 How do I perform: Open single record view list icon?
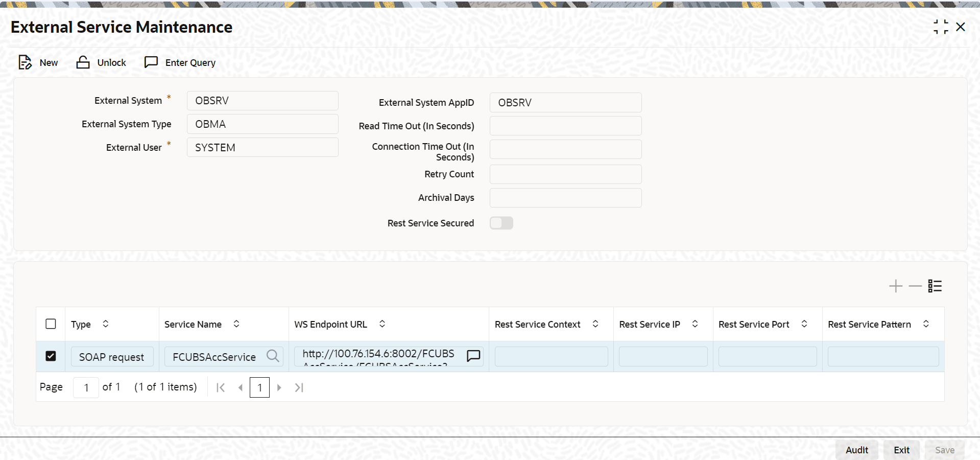[935, 286]
